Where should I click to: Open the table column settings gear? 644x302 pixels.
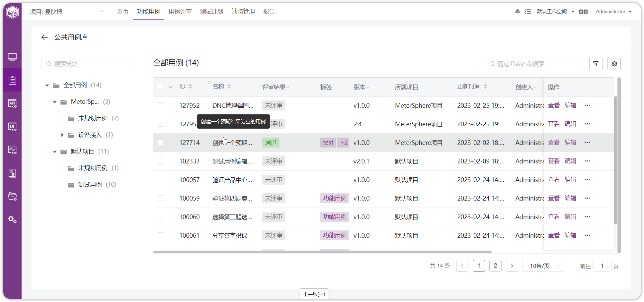point(614,64)
